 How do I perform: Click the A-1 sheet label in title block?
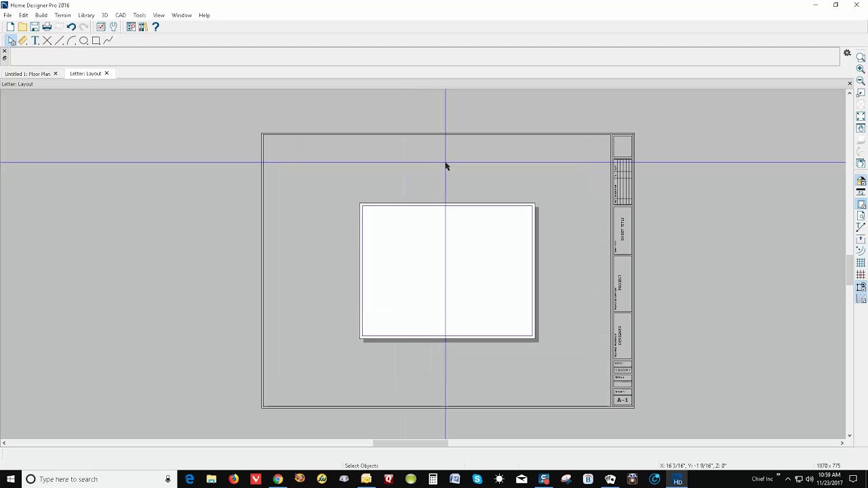click(623, 400)
